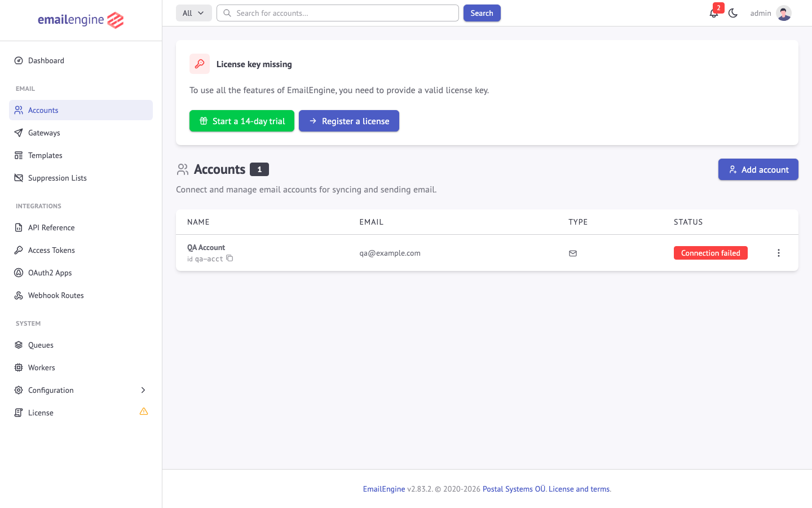Click the Accounts heading people icon

pyautogui.click(x=183, y=169)
